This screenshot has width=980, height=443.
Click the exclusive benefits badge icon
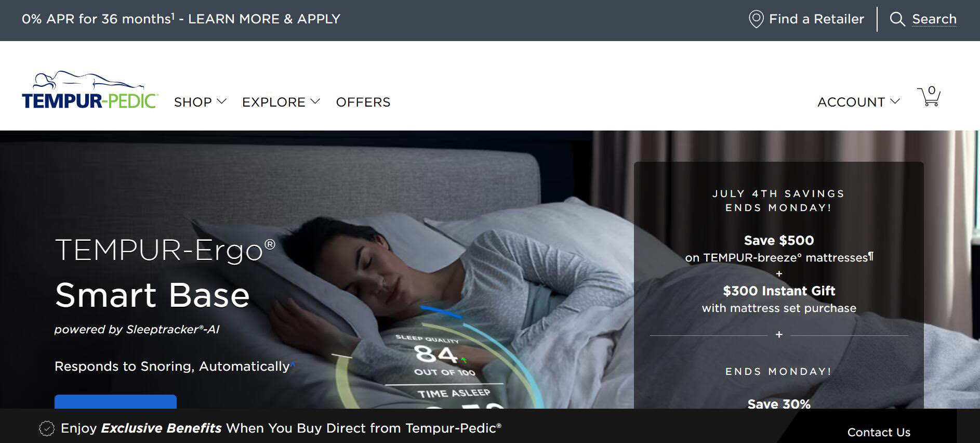click(x=47, y=428)
